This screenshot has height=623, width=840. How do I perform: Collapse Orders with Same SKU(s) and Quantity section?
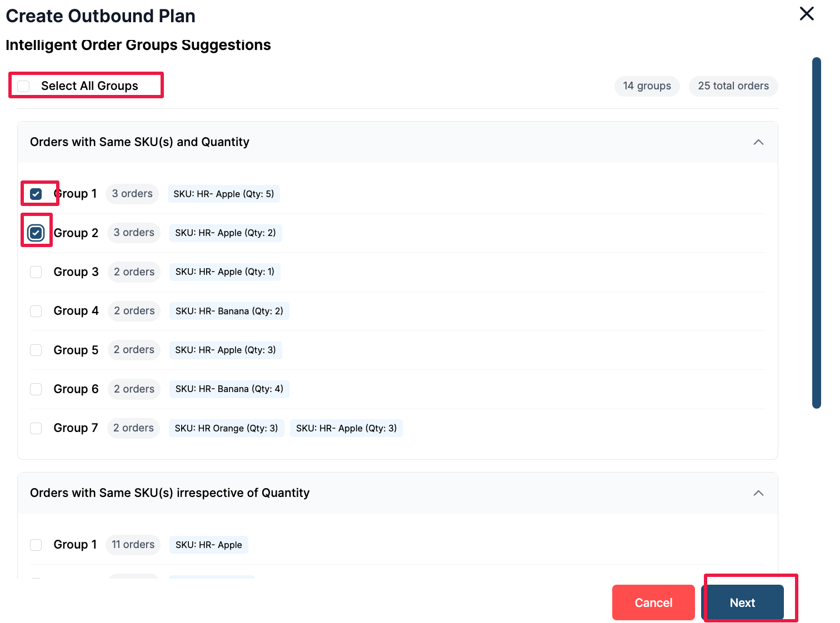pos(758,142)
